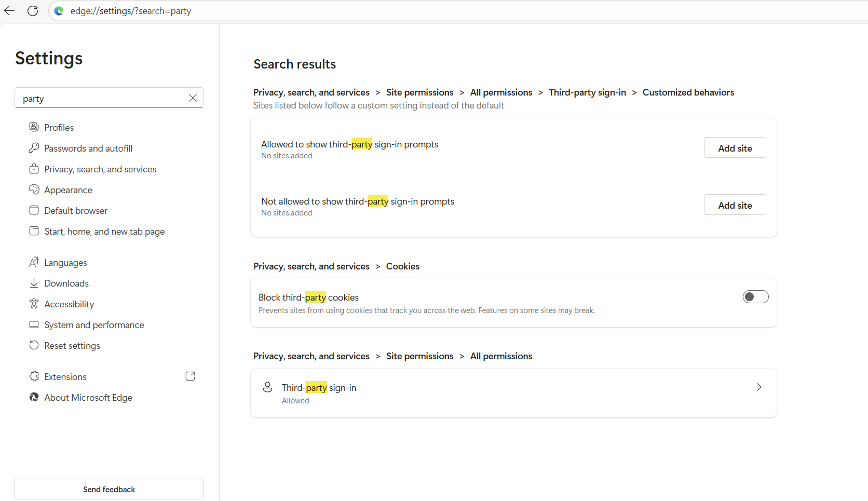This screenshot has height=501, width=868.
Task: Clear the settings search with X icon
Action: (x=193, y=98)
